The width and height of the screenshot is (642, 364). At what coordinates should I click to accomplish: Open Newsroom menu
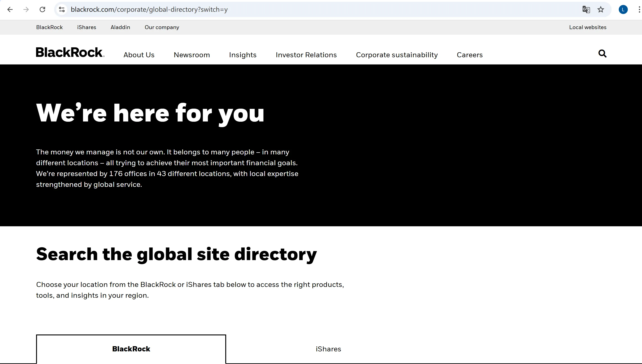pyautogui.click(x=192, y=55)
